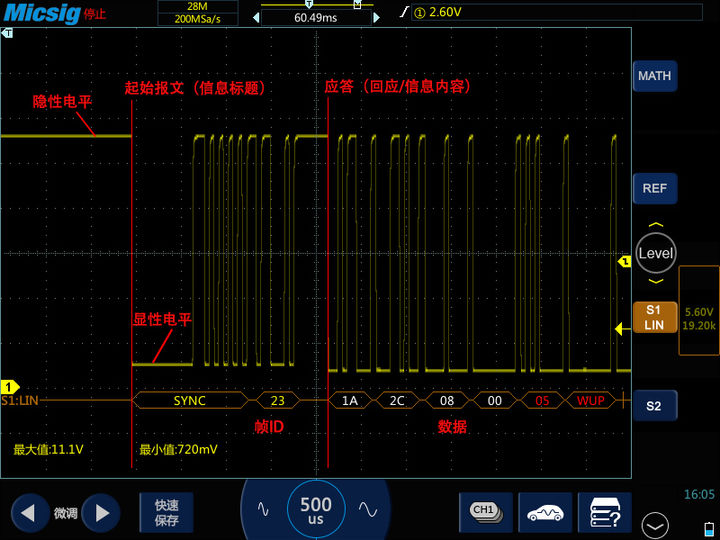
Task: Select the decoded 2C data packet
Action: click(x=397, y=400)
